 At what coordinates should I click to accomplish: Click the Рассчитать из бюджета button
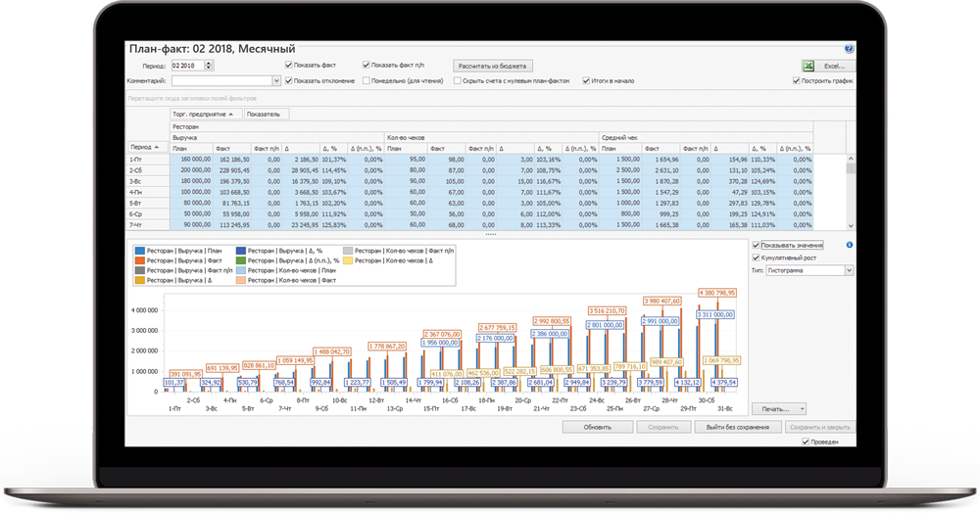[x=492, y=66]
